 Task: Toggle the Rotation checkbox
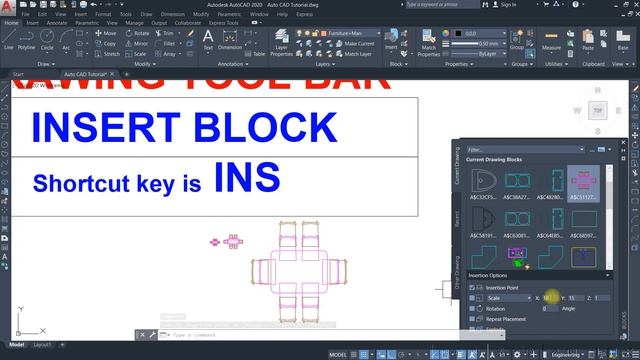pos(472,309)
